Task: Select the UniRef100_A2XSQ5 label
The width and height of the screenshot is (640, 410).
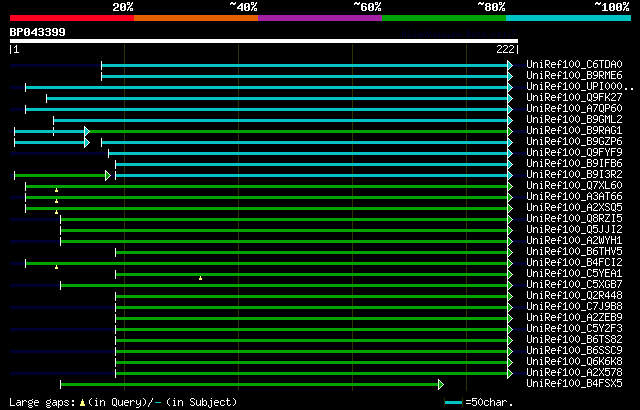Action: (x=574, y=208)
